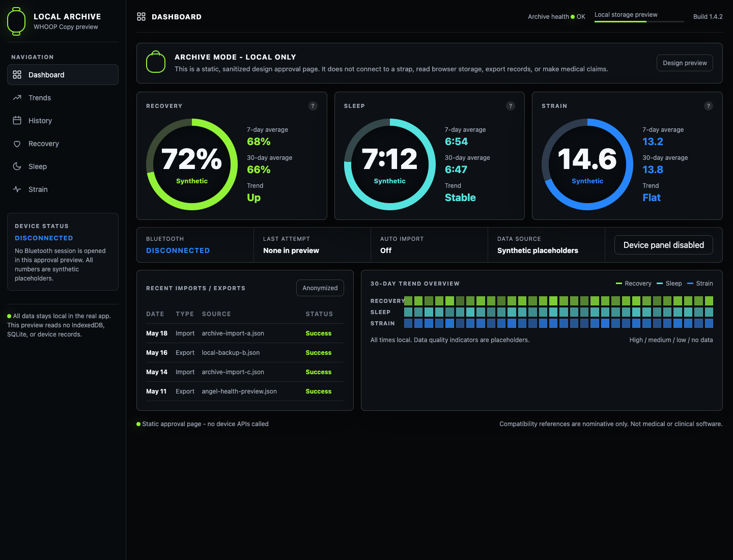Click the Dashboard grid icon in sidebar
The image size is (733, 560).
pyautogui.click(x=17, y=75)
